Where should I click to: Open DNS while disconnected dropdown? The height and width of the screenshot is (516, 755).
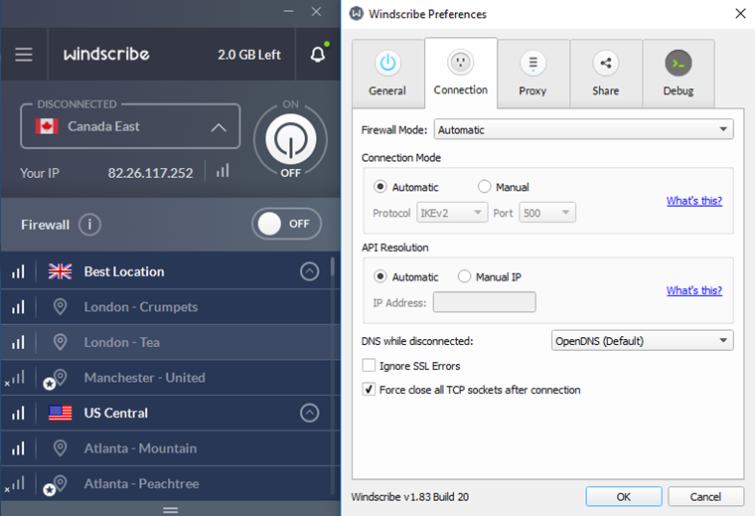click(642, 341)
